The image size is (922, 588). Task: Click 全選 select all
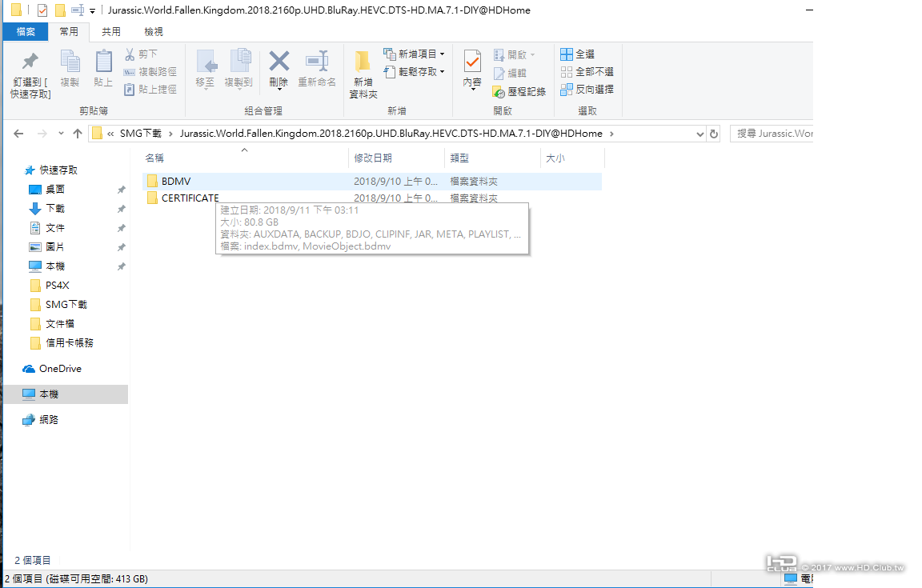[577, 54]
